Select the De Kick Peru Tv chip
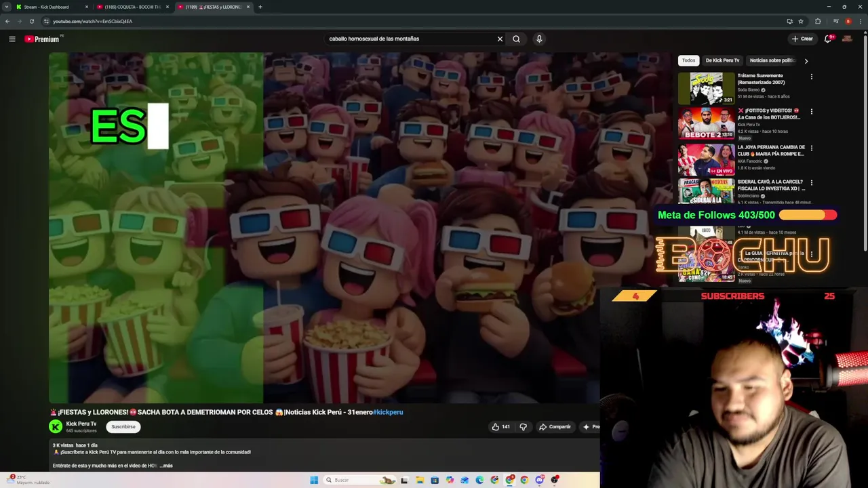 [722, 60]
